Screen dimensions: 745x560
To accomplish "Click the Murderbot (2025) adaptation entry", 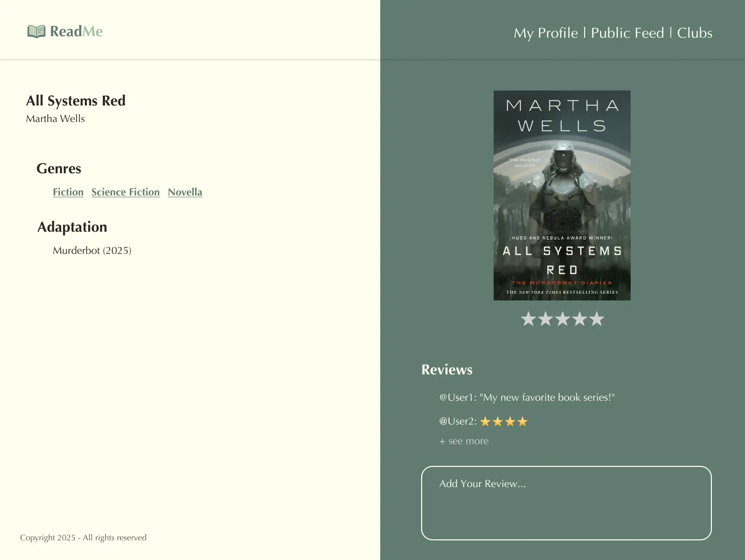I will 92,250.
